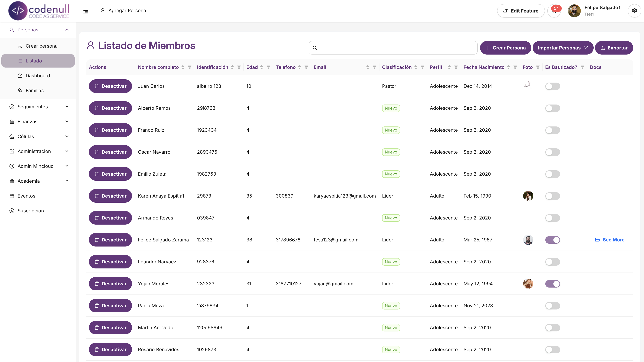Go to Familias sidebar item
The width and height of the screenshot is (644, 362).
pyautogui.click(x=34, y=91)
